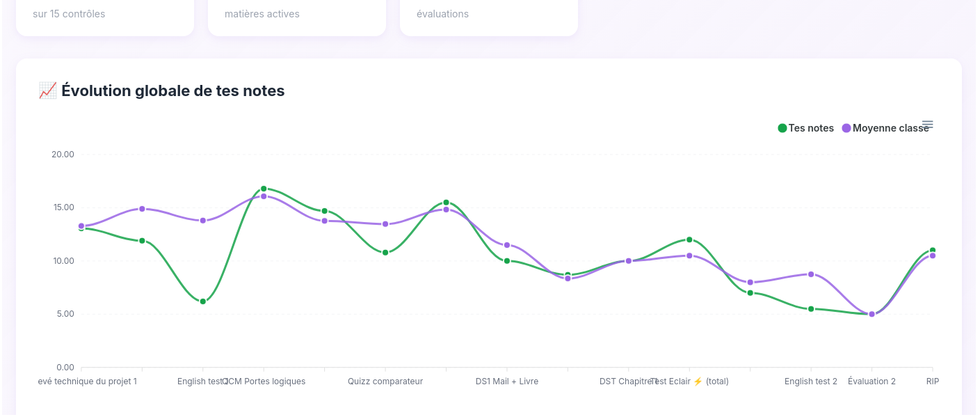Screen dimensions: 980x417
Task: Click the green Tes notes legend marker
Action: [782, 128]
